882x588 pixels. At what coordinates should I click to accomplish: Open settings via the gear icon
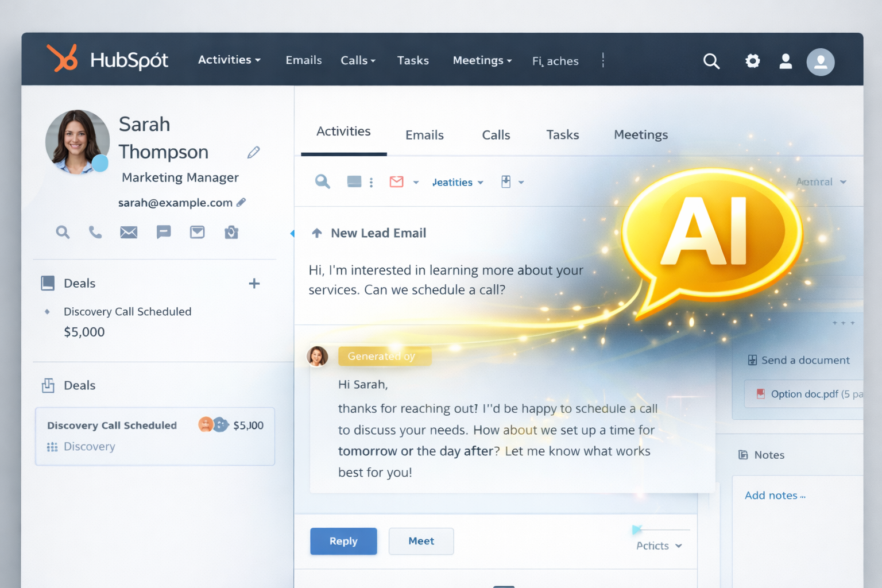pyautogui.click(x=752, y=61)
